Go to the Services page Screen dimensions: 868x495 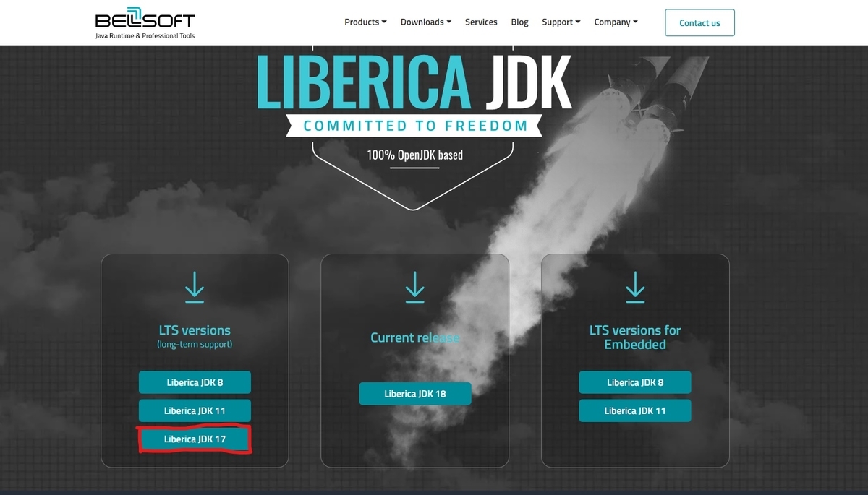[x=481, y=22]
